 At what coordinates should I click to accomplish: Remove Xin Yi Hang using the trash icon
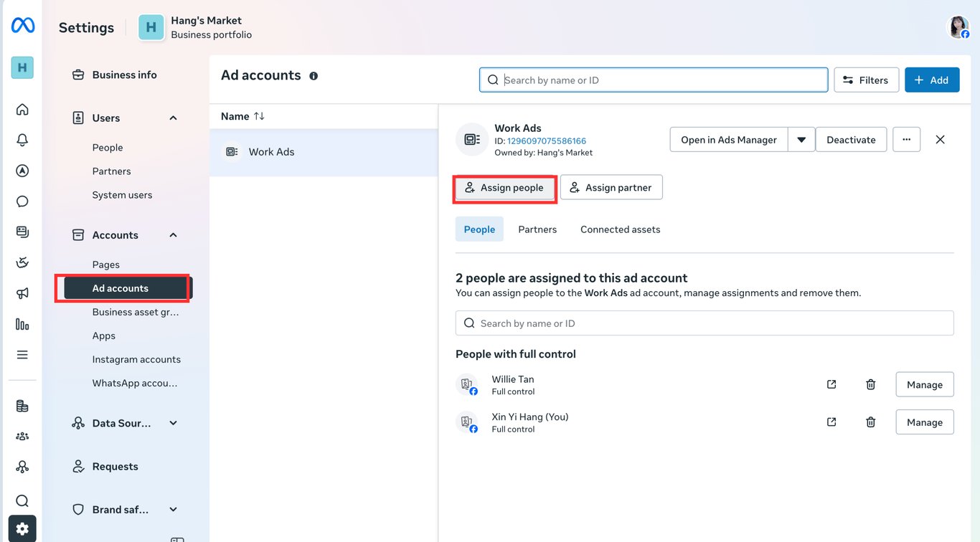(x=870, y=422)
